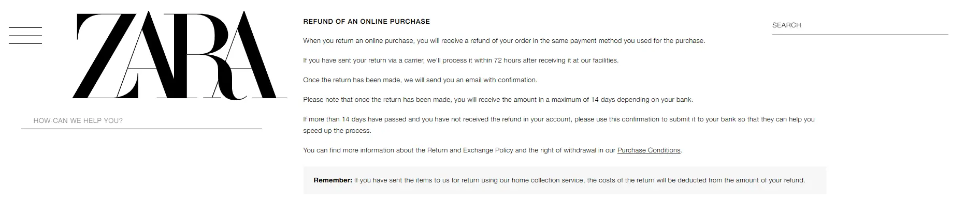The image size is (980, 201).
Task: Click the 'speed up the process' text line
Action: [x=337, y=131]
